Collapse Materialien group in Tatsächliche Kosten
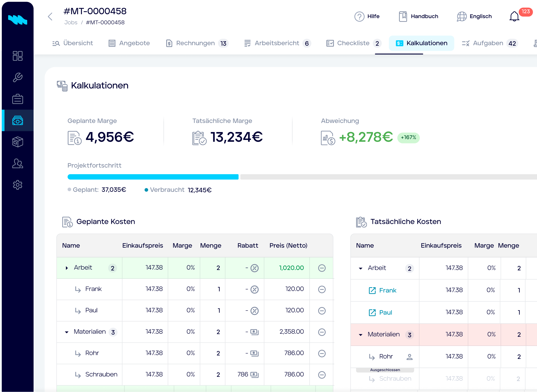Viewport: 537px width, 392px height. tap(361, 335)
